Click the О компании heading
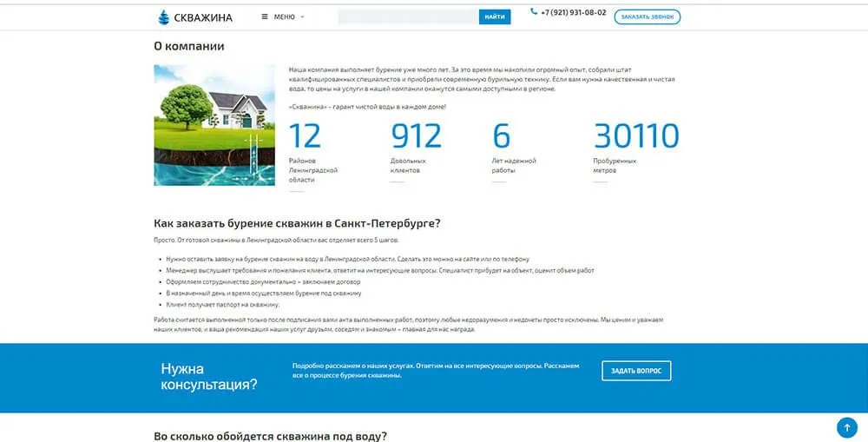The image size is (868, 442). tap(189, 46)
